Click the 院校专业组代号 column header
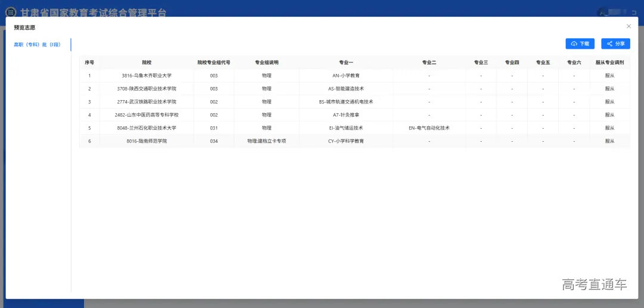The width and height of the screenshot is (644, 308). tap(213, 63)
